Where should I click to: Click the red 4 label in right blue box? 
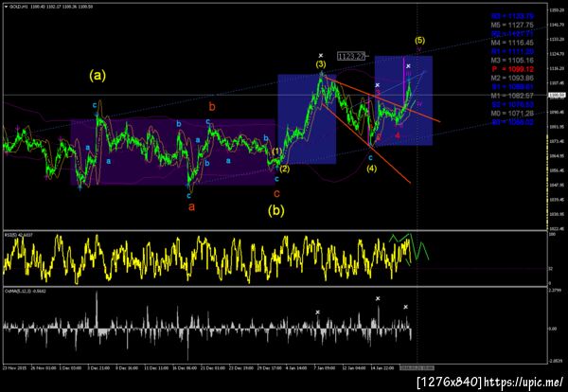point(398,135)
